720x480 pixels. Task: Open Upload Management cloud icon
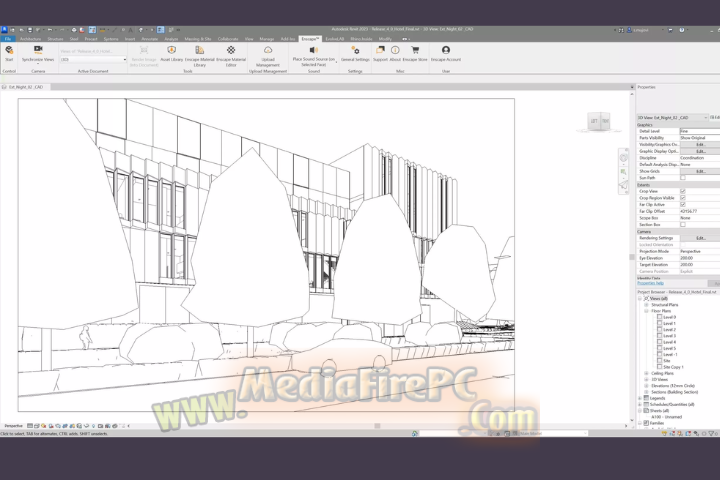pyautogui.click(x=268, y=50)
